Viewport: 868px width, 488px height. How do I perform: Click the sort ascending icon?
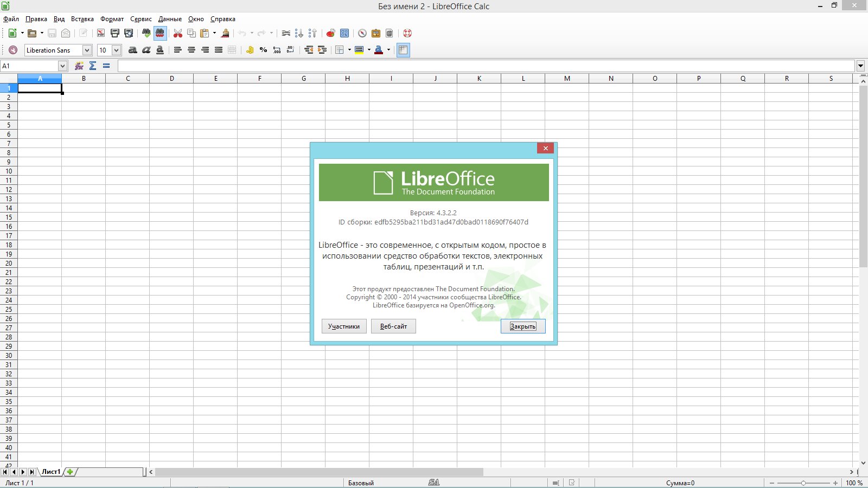click(299, 33)
